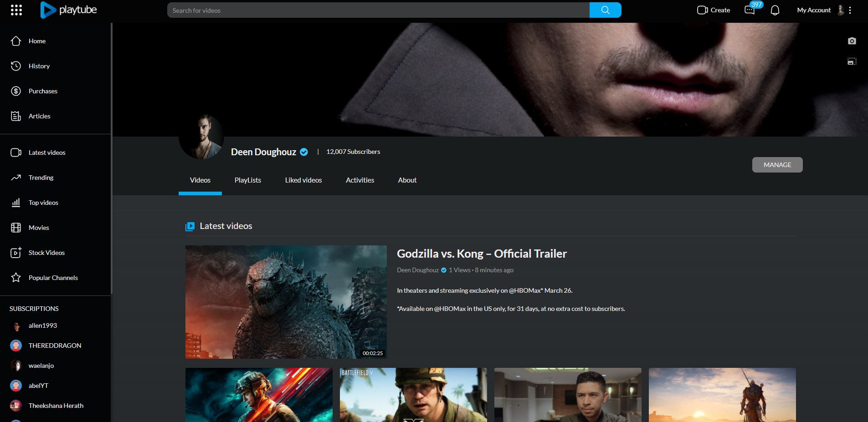Open the desert sunset warrior thumbnail
The image size is (868, 422).
pyautogui.click(x=722, y=395)
